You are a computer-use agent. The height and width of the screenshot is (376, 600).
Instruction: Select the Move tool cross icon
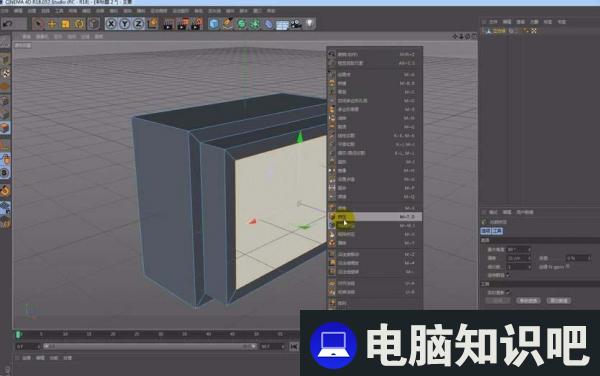(52, 24)
